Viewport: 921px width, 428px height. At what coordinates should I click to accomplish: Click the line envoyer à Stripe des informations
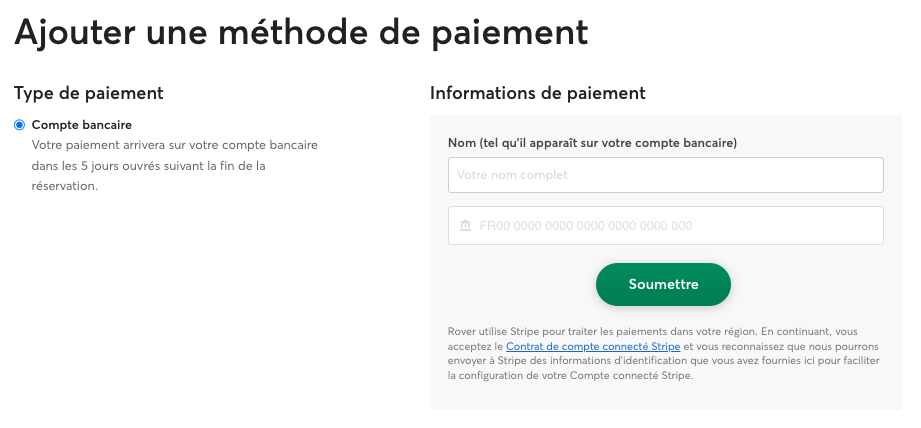(x=663, y=361)
